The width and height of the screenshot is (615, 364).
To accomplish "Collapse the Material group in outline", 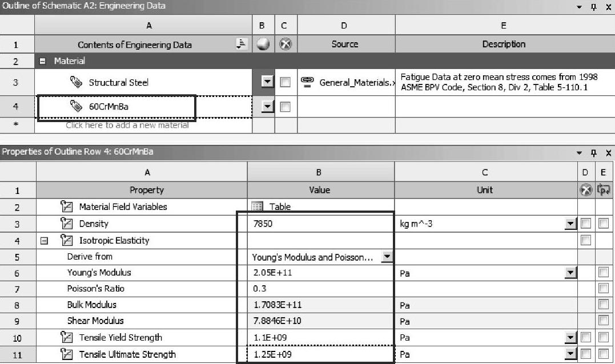I will [x=43, y=61].
